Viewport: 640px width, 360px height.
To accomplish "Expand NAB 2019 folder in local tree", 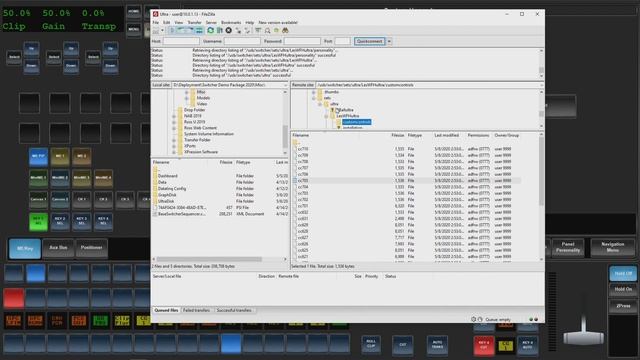I will click(174, 116).
